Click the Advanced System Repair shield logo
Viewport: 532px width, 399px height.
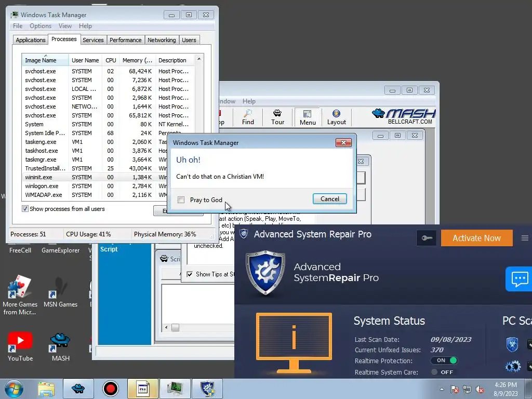pyautogui.click(x=265, y=272)
